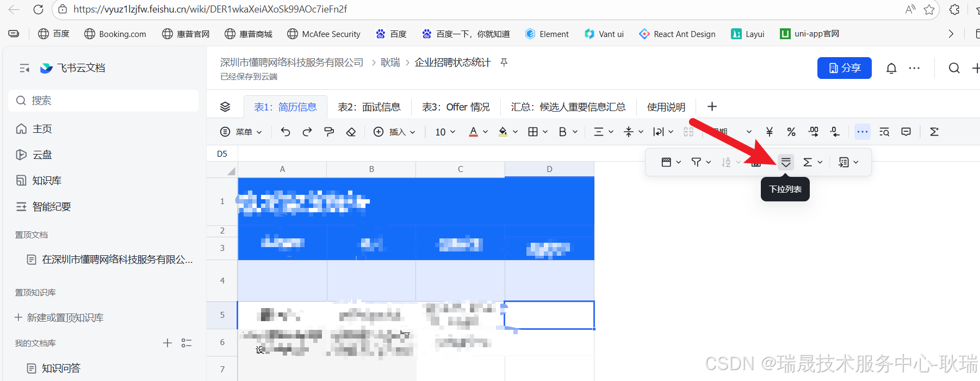
Task: Toggle bold formatting with the B icon
Action: (x=563, y=132)
